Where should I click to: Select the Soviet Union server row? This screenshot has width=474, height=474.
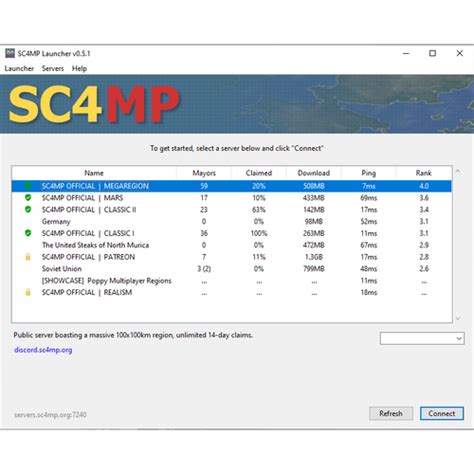point(232,269)
